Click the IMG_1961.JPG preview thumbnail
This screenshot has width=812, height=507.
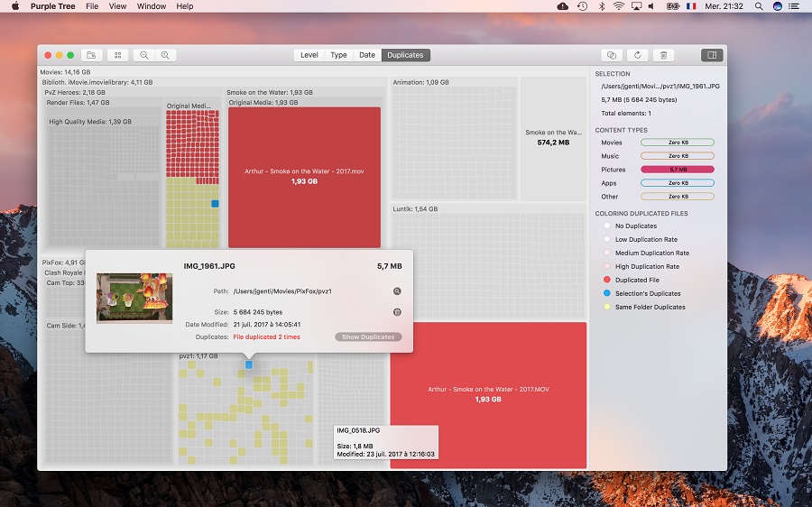pyautogui.click(x=134, y=298)
